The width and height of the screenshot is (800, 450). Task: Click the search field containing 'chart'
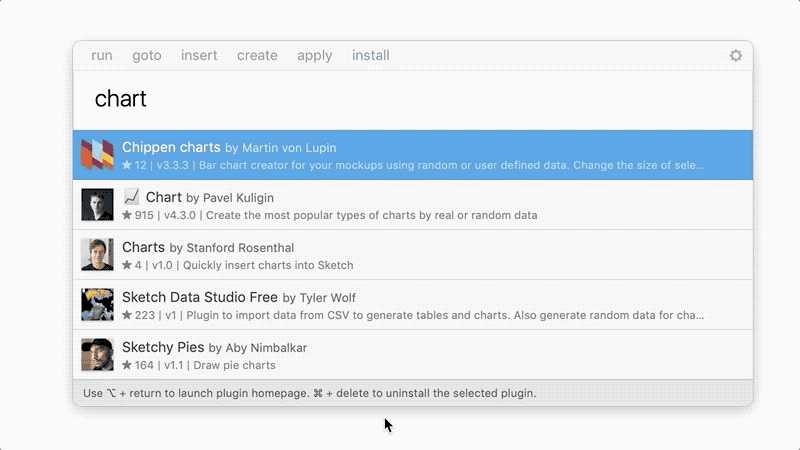tap(413, 99)
